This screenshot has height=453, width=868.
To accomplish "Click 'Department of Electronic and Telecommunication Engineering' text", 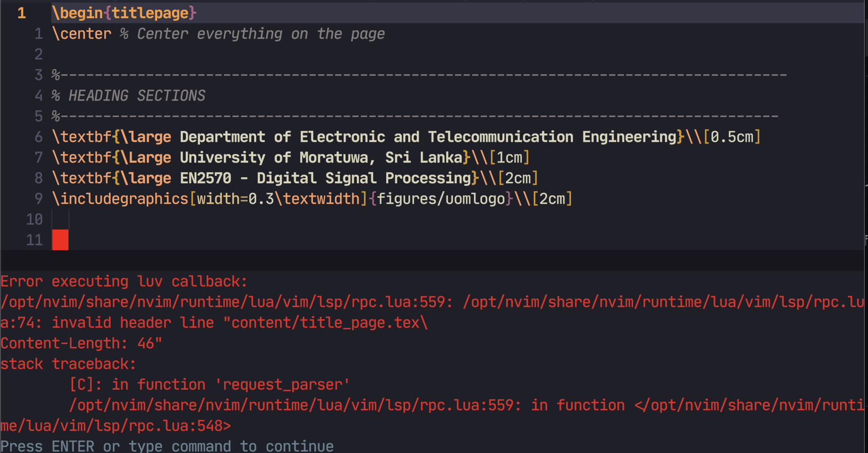I will pyautogui.click(x=428, y=137).
